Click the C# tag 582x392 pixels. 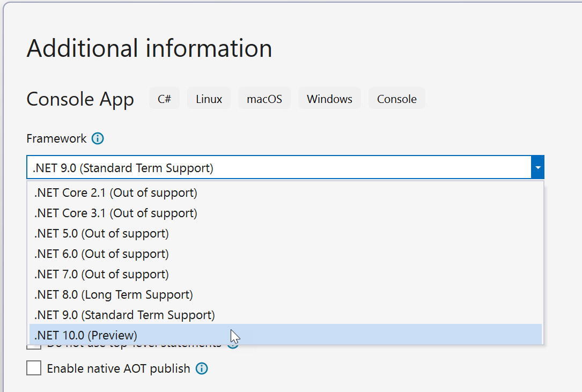[165, 99]
